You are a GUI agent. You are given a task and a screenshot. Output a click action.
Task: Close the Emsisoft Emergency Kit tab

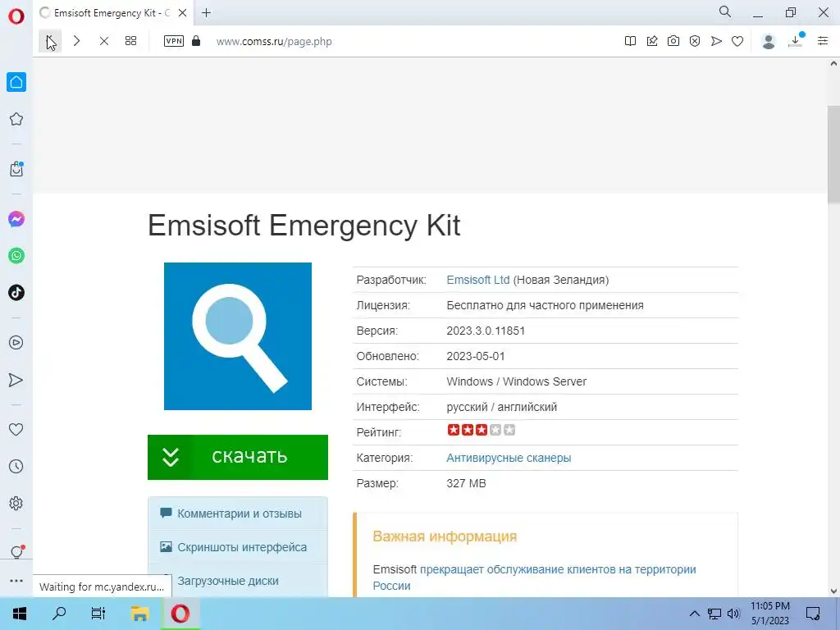coord(183,13)
